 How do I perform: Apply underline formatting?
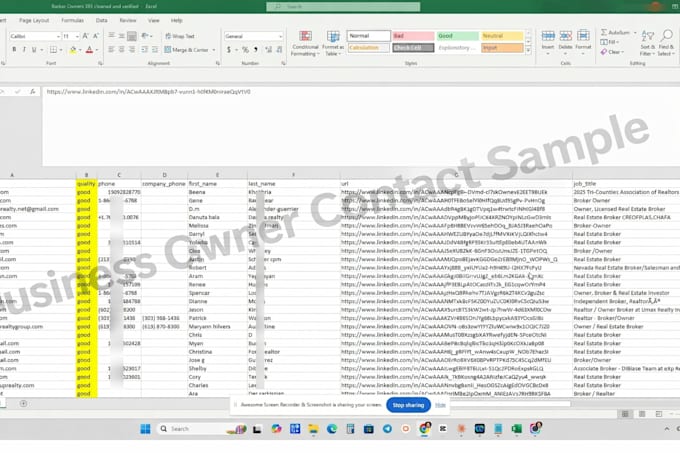click(x=34, y=50)
